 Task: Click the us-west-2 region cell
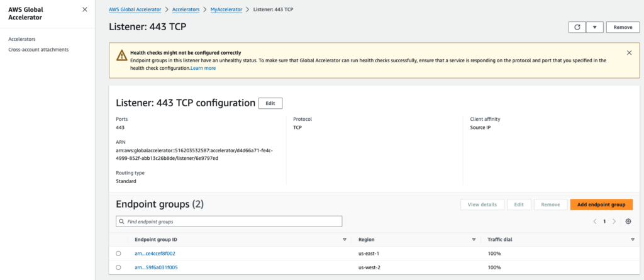(x=369, y=267)
